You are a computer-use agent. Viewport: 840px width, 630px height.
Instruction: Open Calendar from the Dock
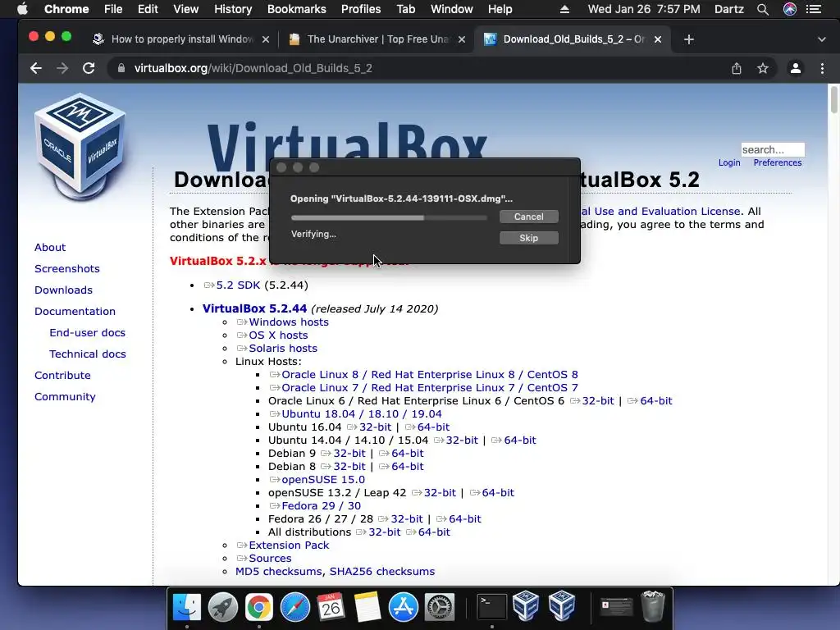pyautogui.click(x=331, y=607)
